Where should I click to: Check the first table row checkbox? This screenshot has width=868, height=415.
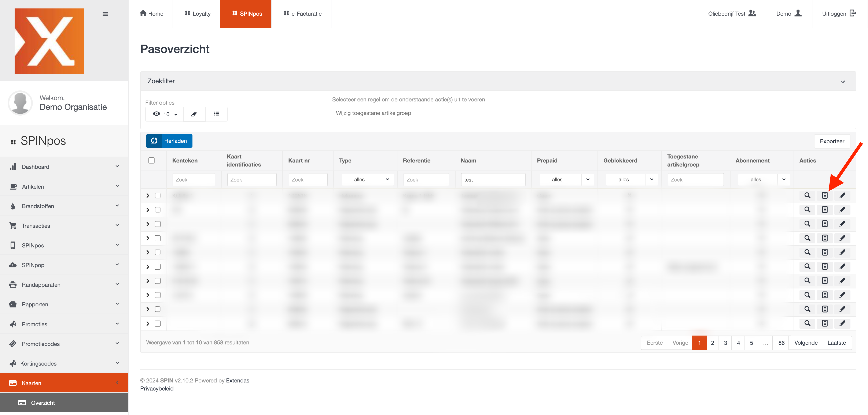pyautogui.click(x=157, y=195)
